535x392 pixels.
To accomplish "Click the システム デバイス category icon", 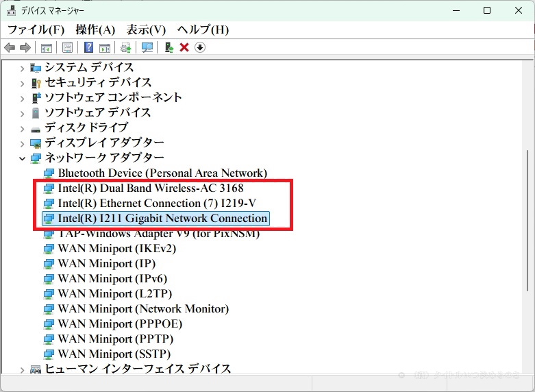I will pos(36,68).
